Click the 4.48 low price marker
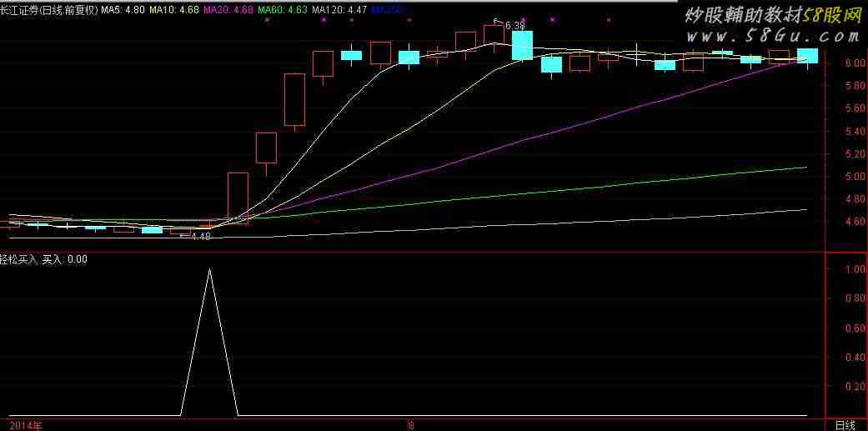868x431 pixels. click(200, 237)
